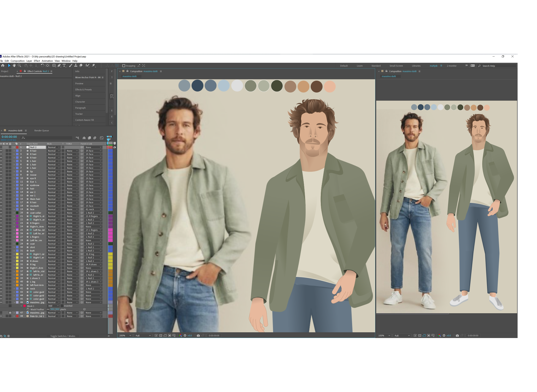Select the Rotation tool

pos(42,65)
